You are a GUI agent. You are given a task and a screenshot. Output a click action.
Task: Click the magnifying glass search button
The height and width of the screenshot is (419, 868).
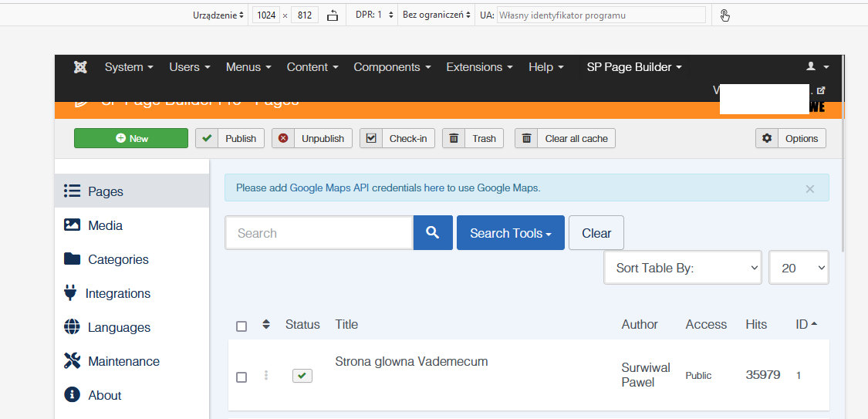[433, 233]
